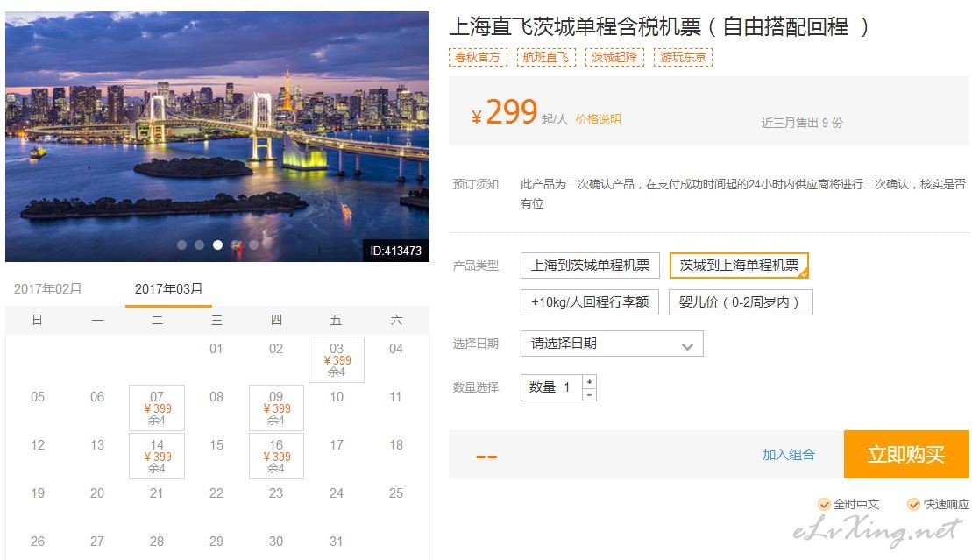Click calendar date 21
This screenshot has width=972, height=560.
[156, 493]
